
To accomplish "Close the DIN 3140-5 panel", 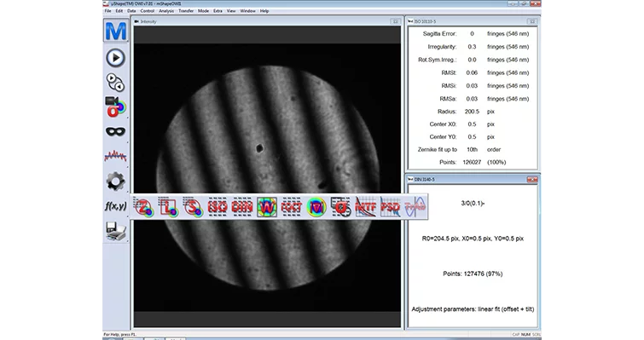I will tap(532, 180).
